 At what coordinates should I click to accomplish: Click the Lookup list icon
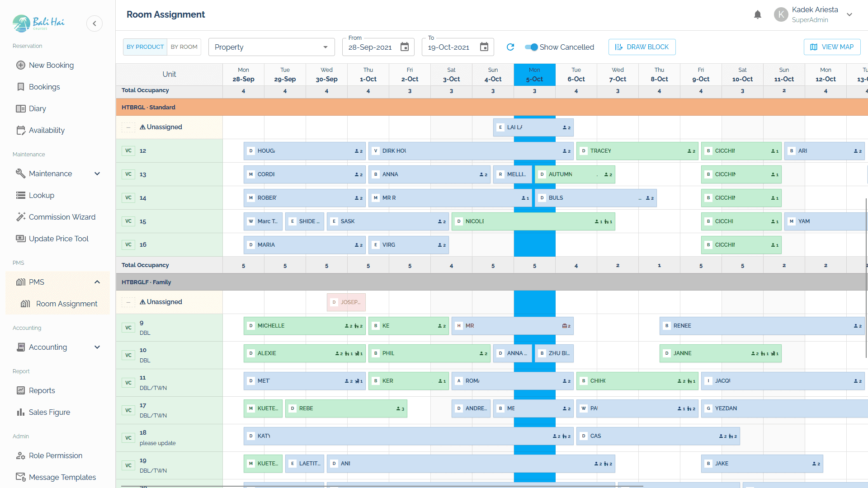(21, 195)
